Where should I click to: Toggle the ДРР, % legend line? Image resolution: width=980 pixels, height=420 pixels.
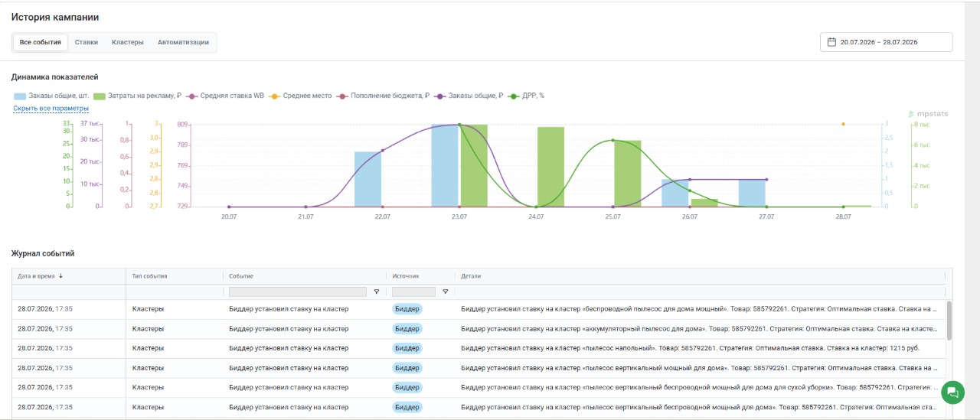[527, 96]
